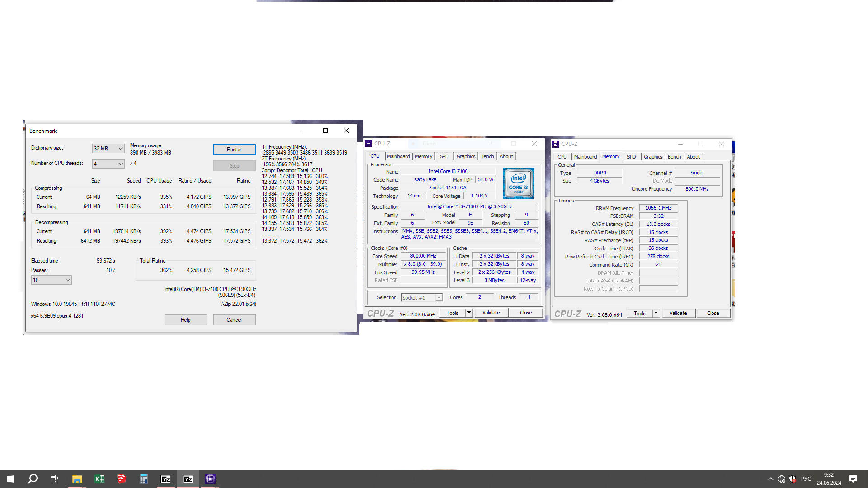Viewport: 868px width, 488px height.
Task: Show hidden system tray icons
Action: 770,479
